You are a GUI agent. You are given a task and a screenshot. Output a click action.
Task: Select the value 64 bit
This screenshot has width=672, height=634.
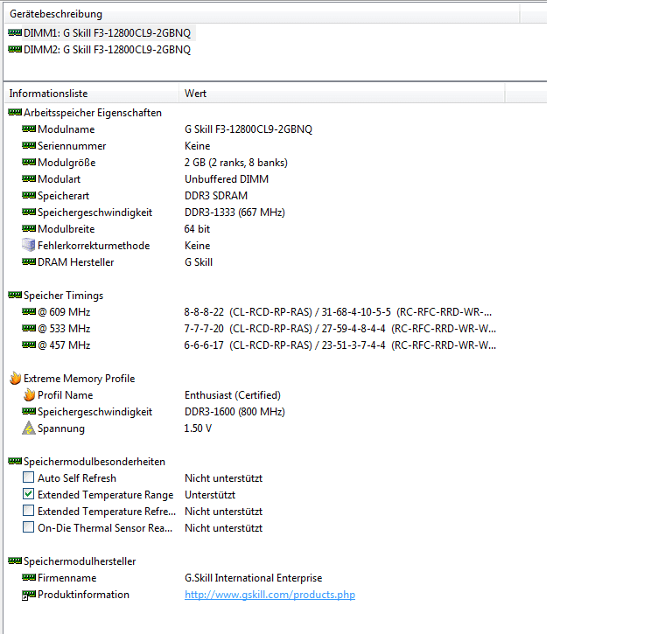(197, 229)
